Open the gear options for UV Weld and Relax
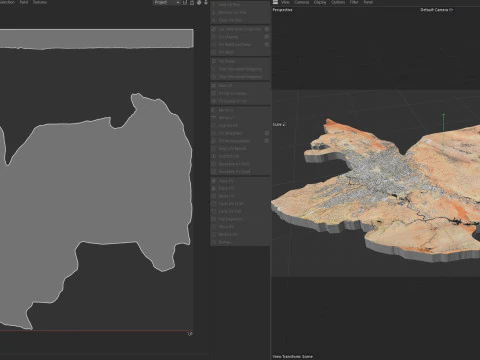Viewport: 480px width, 360px height. pos(267,44)
